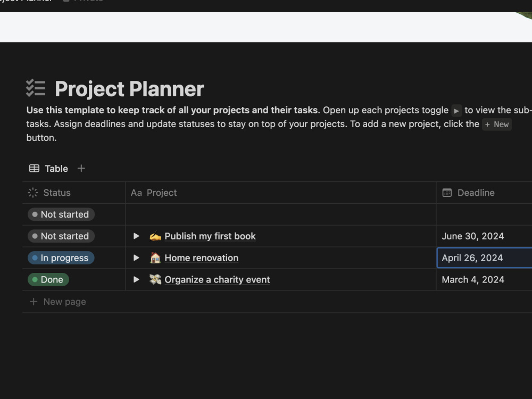Click the Project column header
Screen dimensions: 532x399
pyautogui.click(x=280, y=193)
